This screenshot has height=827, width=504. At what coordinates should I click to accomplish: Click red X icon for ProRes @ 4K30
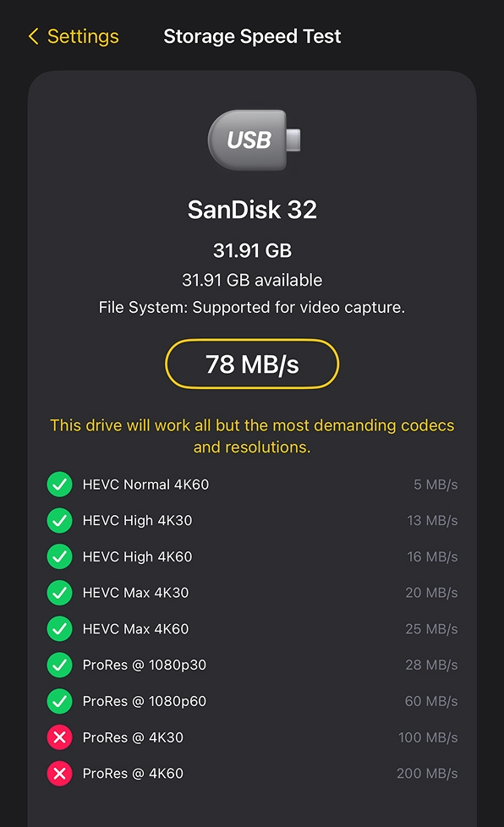59,737
